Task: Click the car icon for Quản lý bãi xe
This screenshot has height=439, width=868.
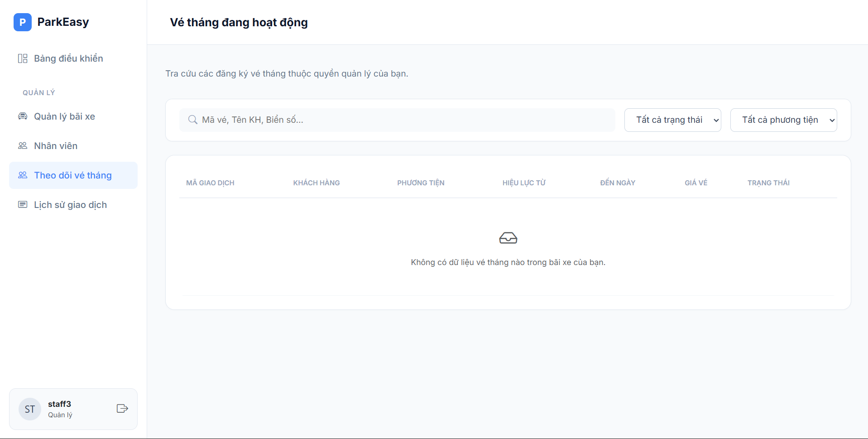Action: 23,116
